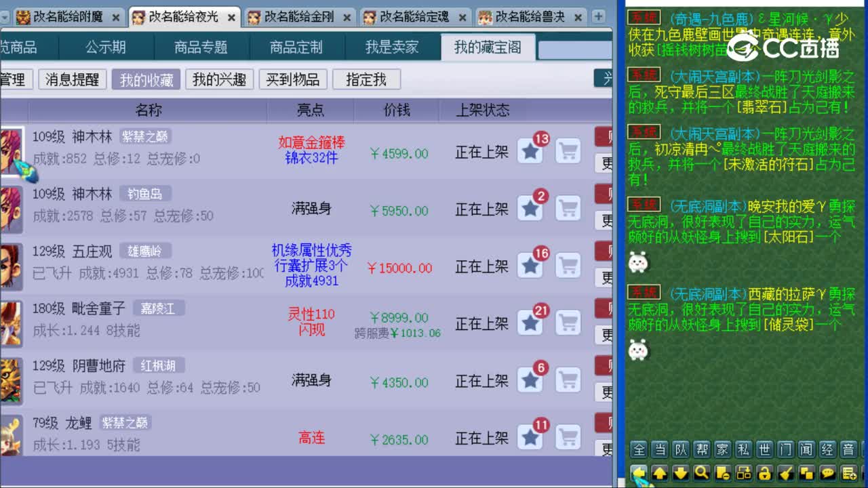This screenshot has width=868, height=488.
Task: Click the yellow down arrow chat icon
Action: pyautogui.click(x=681, y=473)
